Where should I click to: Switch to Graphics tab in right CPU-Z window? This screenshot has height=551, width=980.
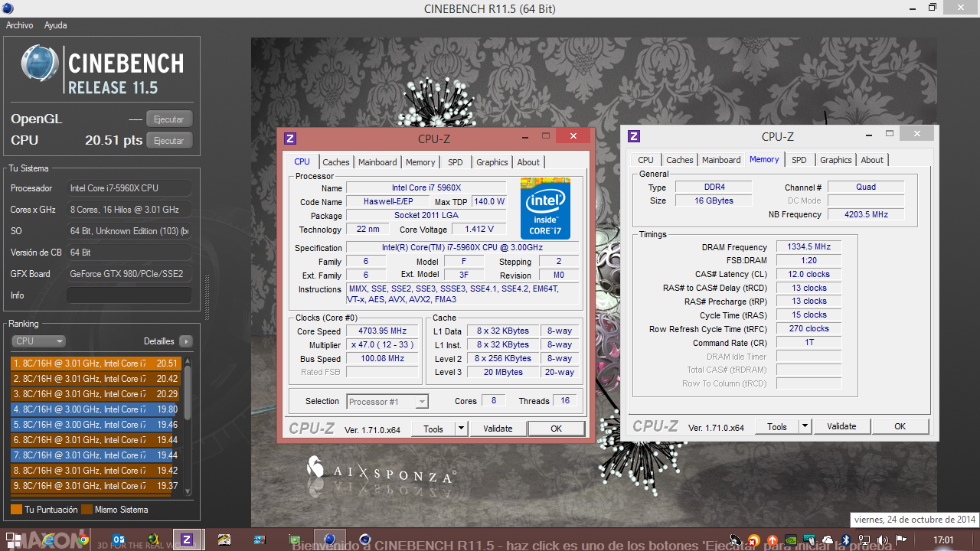tap(835, 160)
